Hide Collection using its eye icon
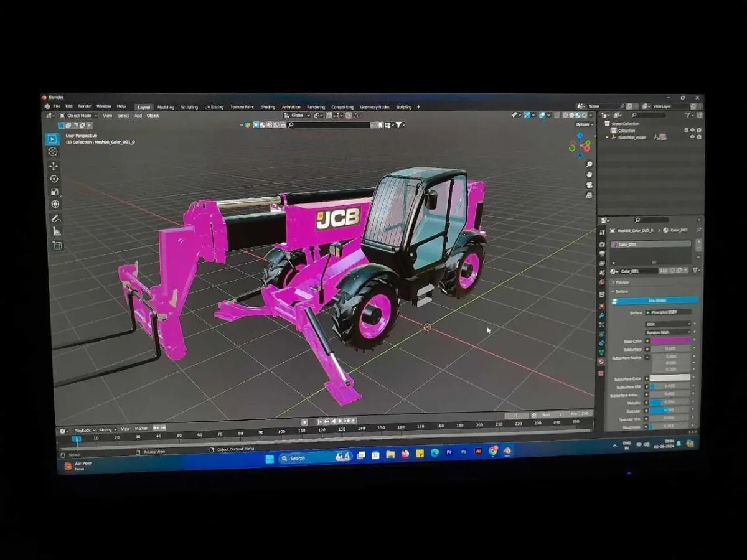The image size is (747, 560). click(693, 130)
